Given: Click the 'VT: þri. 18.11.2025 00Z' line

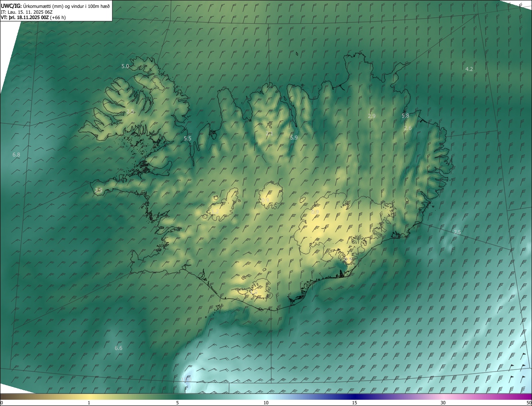Looking at the screenshot, I should (x=25, y=17).
